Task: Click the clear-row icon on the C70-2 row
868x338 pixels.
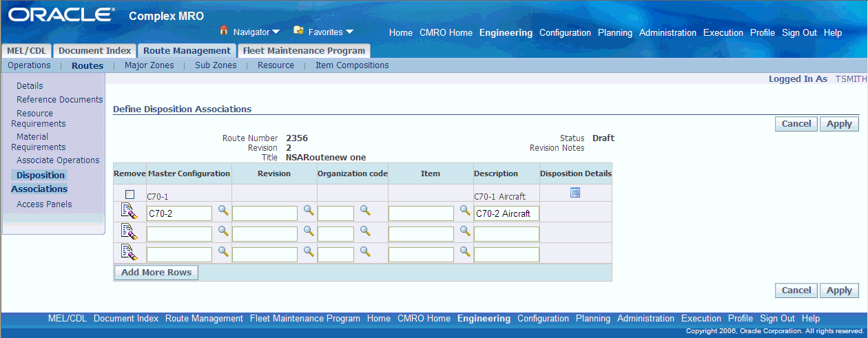Action: [130, 211]
